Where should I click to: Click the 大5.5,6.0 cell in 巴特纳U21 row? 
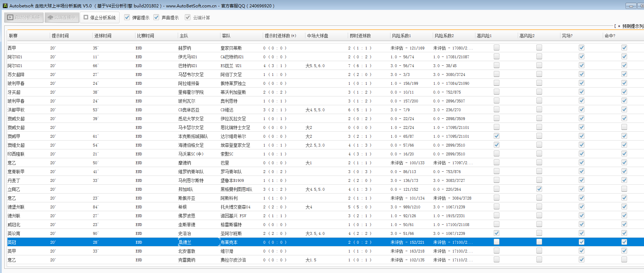315,66
